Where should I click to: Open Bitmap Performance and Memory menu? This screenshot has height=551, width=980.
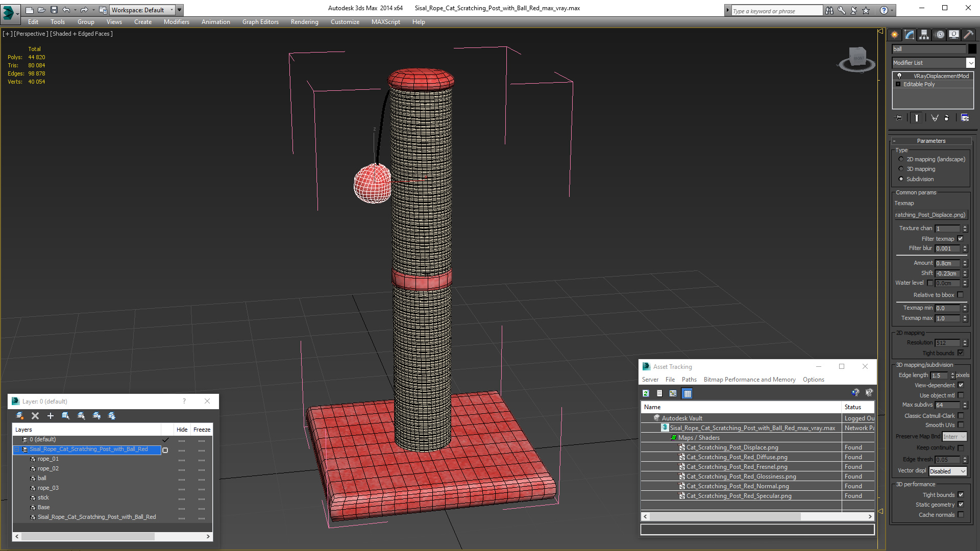(749, 380)
